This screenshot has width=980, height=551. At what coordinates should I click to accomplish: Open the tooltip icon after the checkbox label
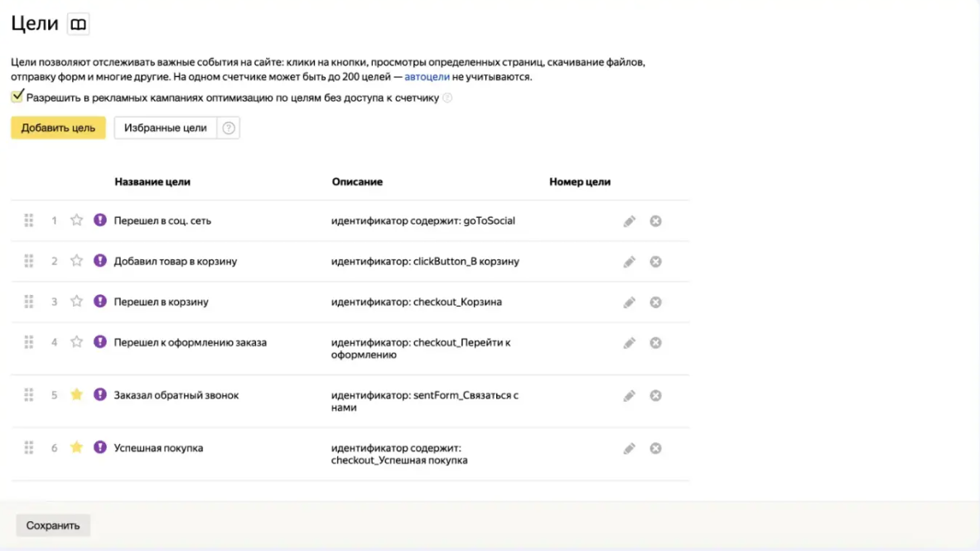click(x=447, y=98)
